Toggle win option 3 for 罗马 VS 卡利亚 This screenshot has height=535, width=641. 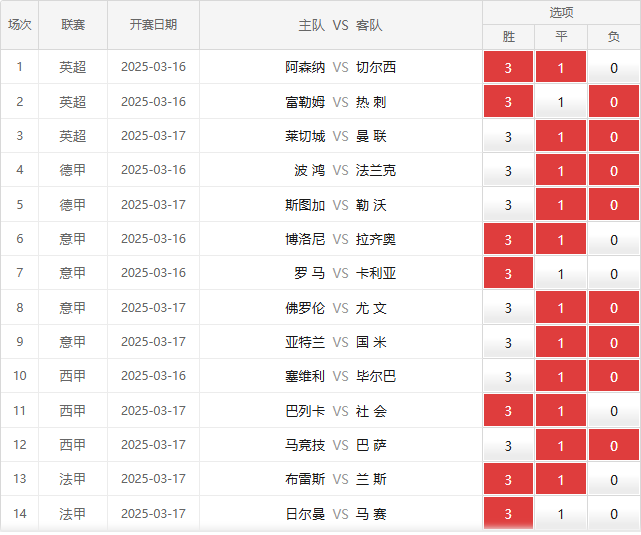[508, 273]
